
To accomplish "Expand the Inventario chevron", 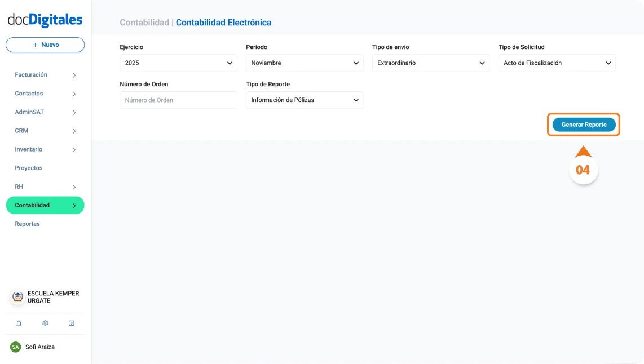I will point(74,149).
